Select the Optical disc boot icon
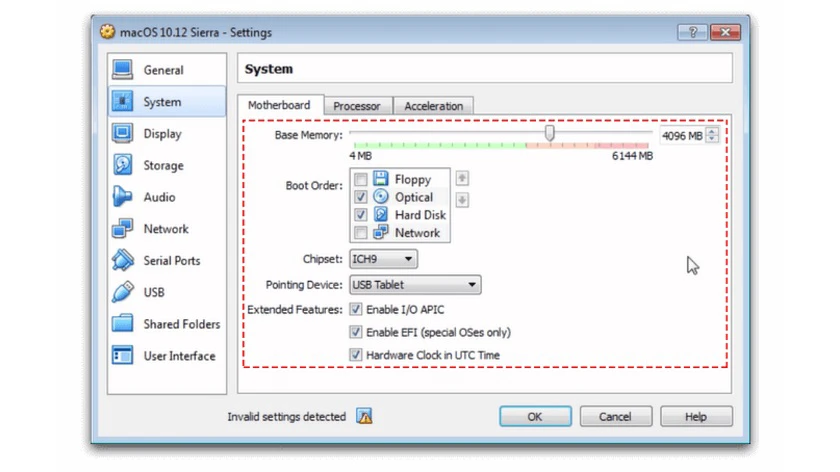This screenshot has width=840, height=472. click(x=381, y=197)
